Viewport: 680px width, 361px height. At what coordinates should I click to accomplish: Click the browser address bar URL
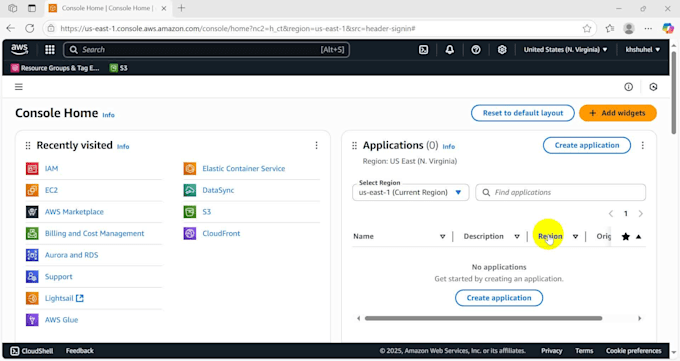238,28
